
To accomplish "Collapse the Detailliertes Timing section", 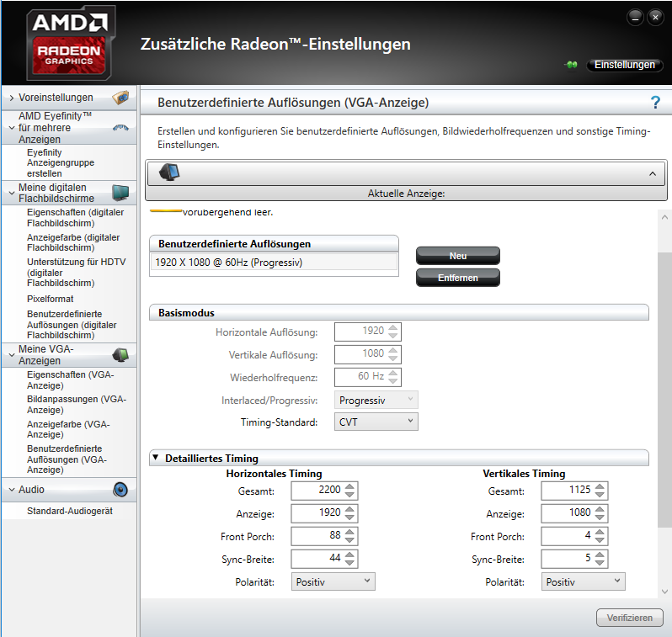I will 156,458.
